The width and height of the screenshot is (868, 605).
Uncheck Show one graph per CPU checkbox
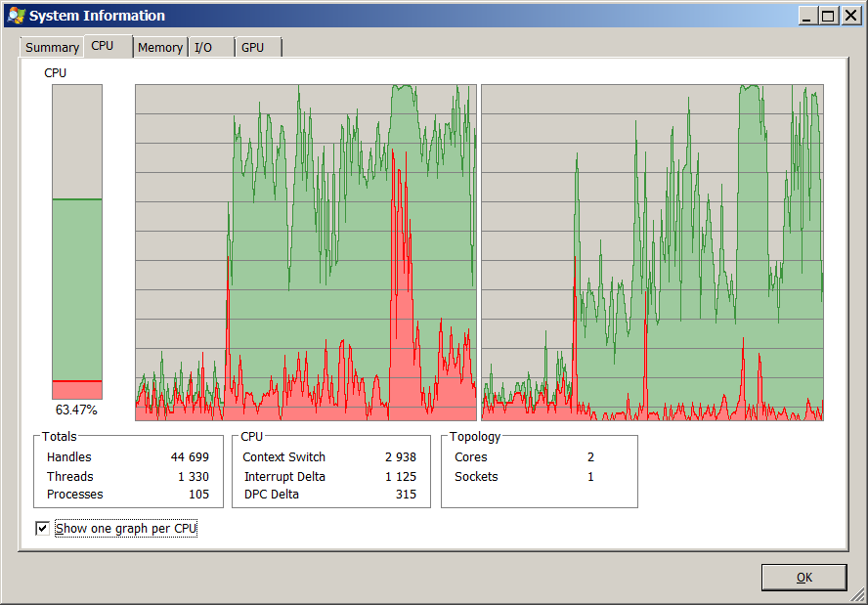click(x=42, y=529)
